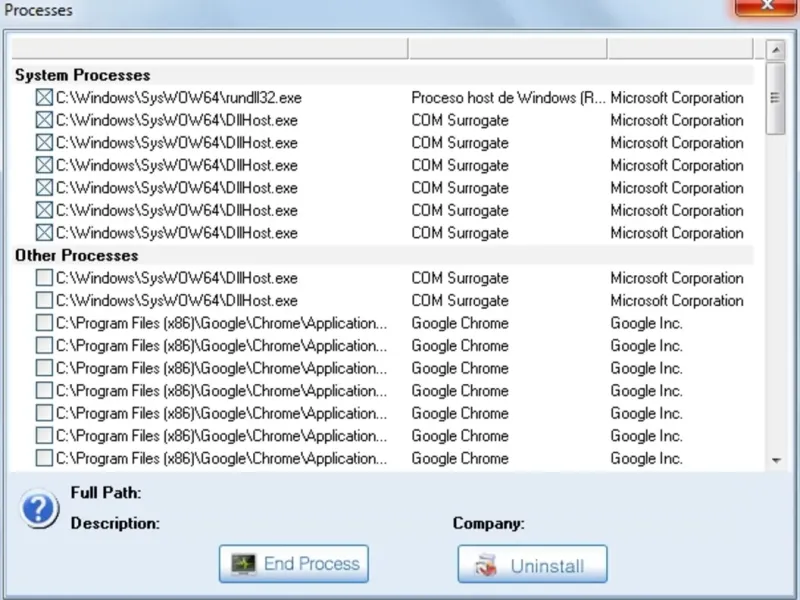Click the uninstaller icon on Uninstall button
800x600 pixels.
tap(486, 565)
